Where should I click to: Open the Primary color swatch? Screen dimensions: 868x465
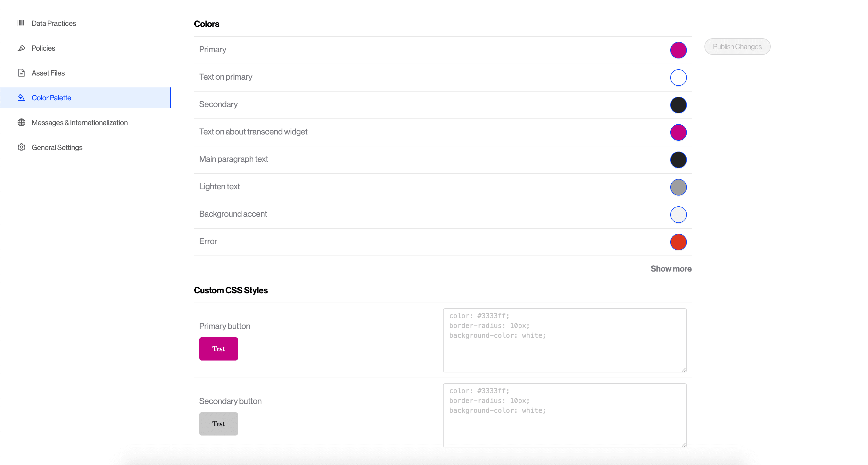tap(678, 50)
